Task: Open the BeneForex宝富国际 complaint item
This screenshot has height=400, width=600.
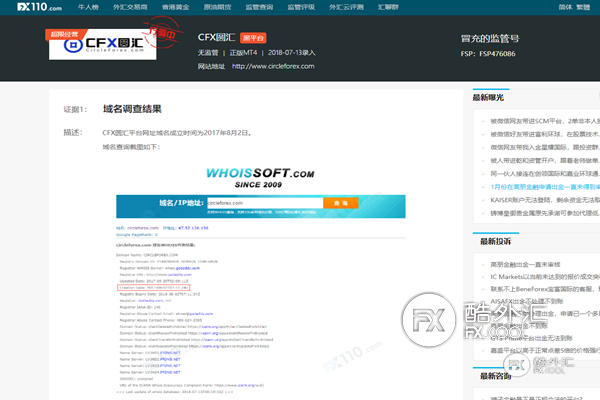Action: (x=545, y=289)
